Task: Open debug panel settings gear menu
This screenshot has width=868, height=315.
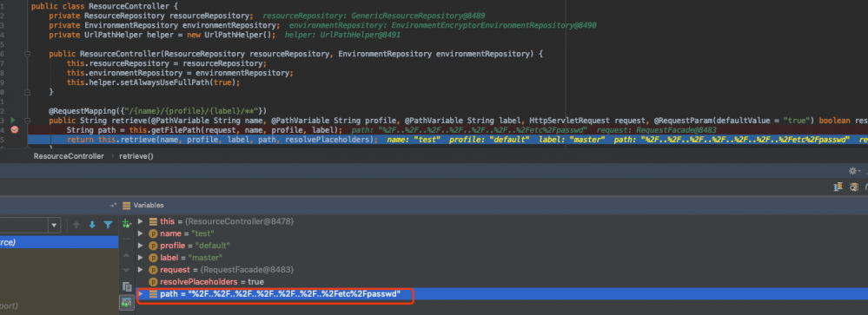Action: 853,171
